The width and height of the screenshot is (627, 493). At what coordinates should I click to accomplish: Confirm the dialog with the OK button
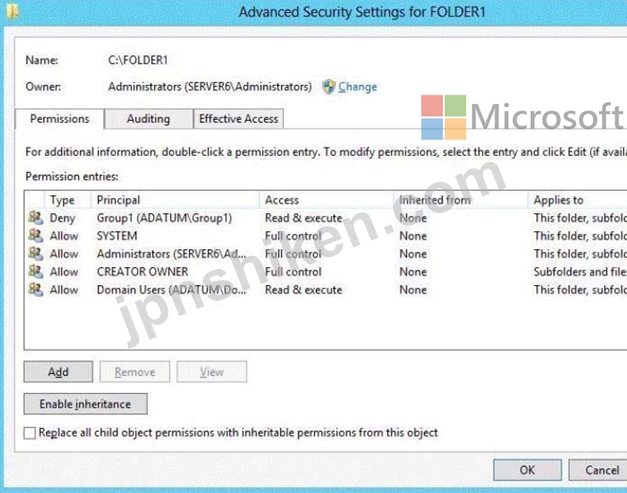(527, 470)
